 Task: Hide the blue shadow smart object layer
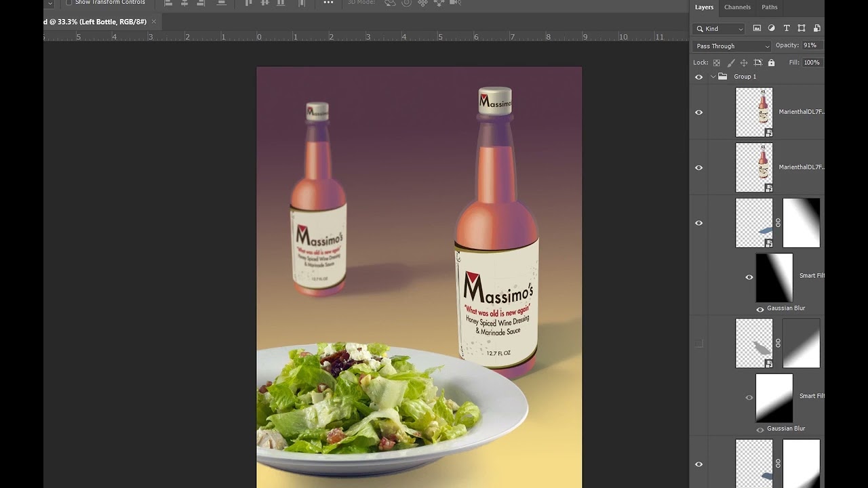(x=699, y=223)
